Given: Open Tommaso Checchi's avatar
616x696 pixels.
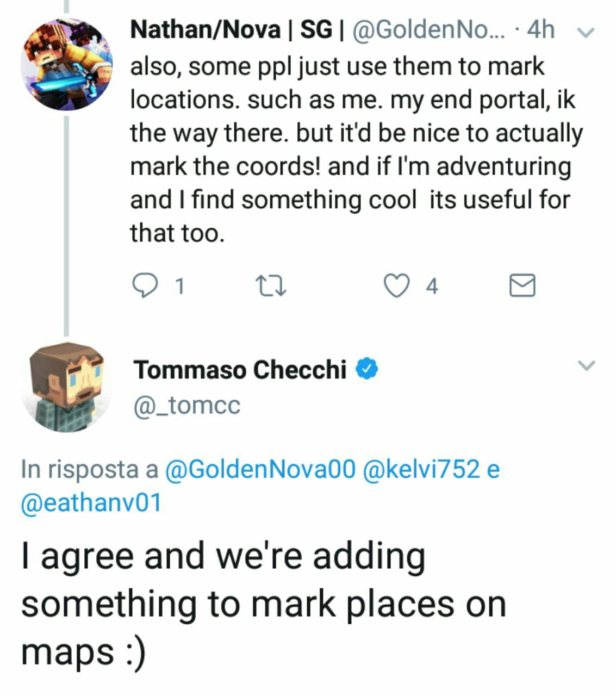Looking at the screenshot, I should click(66, 387).
